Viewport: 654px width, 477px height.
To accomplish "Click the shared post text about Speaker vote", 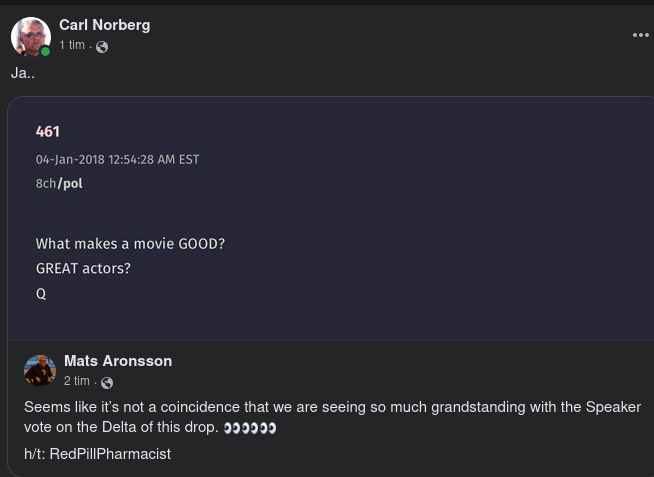I will pyautogui.click(x=330, y=408).
